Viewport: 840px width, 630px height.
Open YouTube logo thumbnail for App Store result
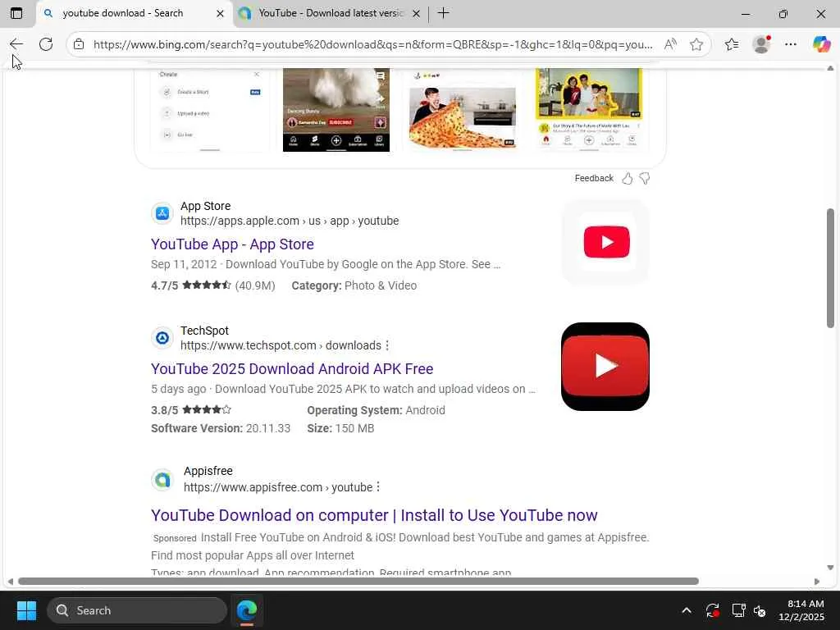[606, 242]
